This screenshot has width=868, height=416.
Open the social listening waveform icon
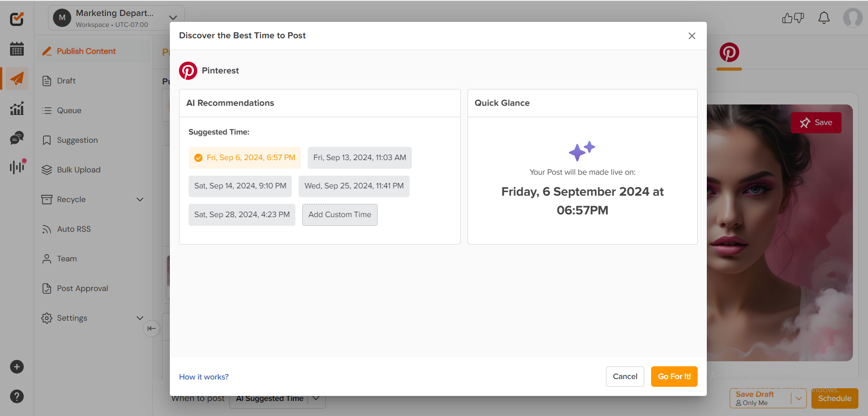17,167
